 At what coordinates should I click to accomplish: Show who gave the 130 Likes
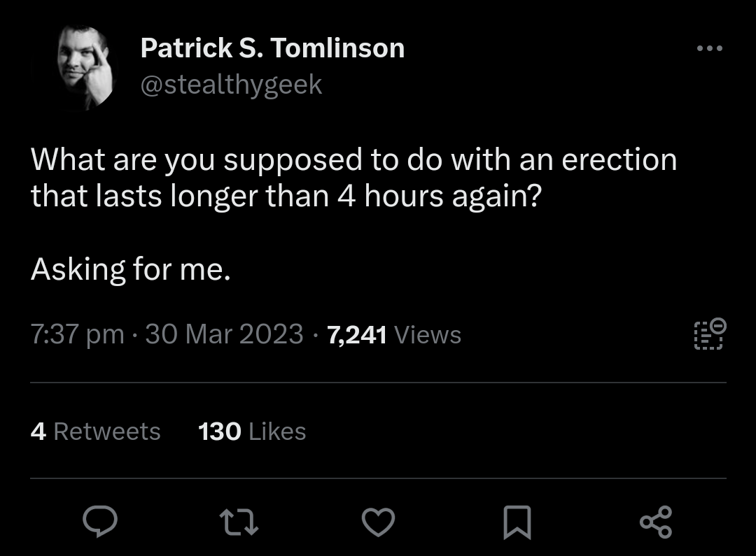pos(252,432)
